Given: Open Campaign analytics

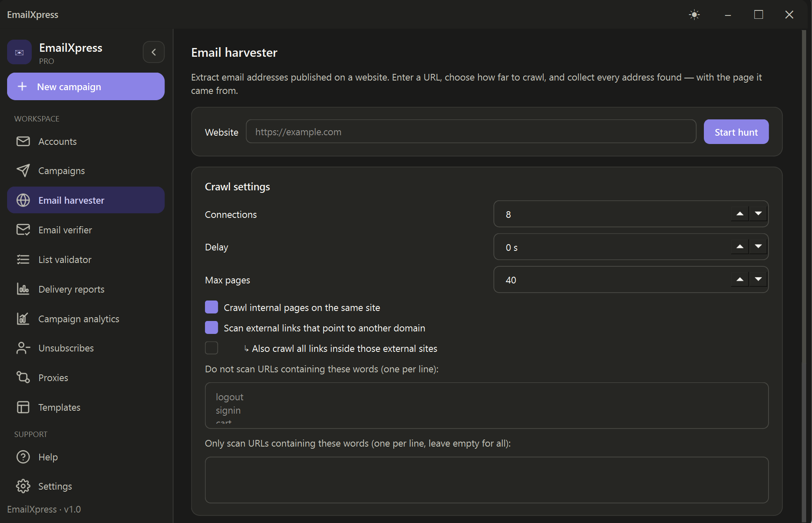Looking at the screenshot, I should pos(86,318).
